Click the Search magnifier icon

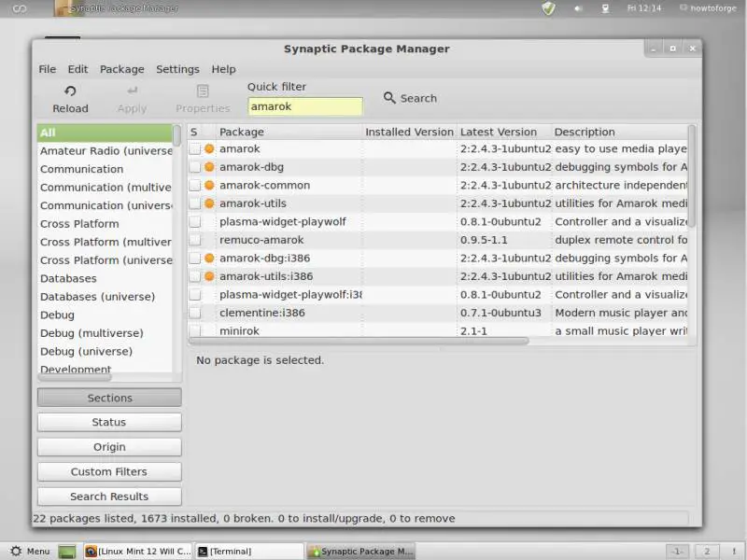[390, 98]
